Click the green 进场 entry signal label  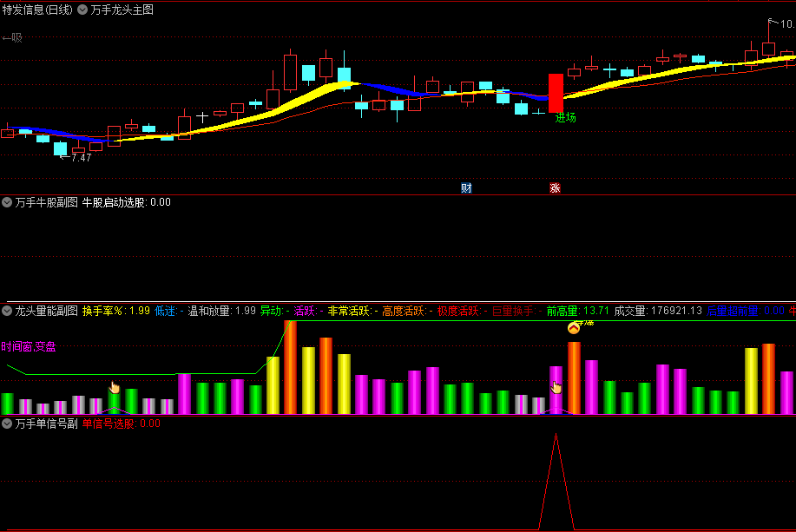coord(565,117)
